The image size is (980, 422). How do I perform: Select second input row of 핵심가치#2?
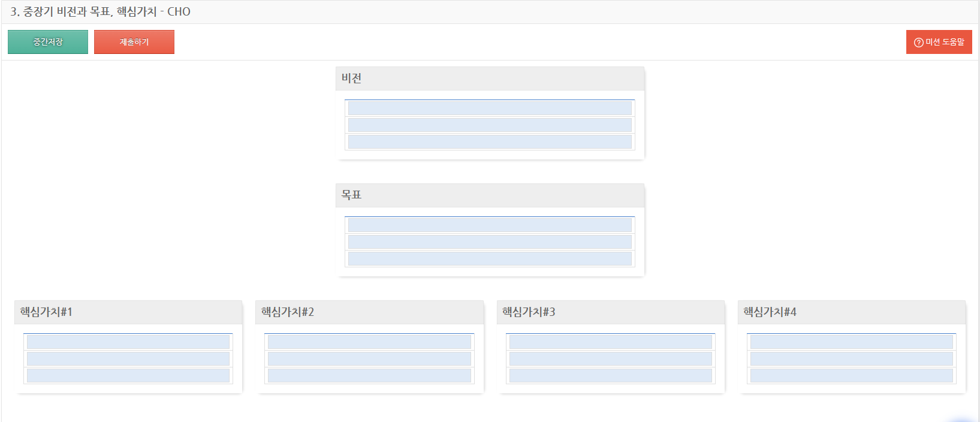[369, 358]
